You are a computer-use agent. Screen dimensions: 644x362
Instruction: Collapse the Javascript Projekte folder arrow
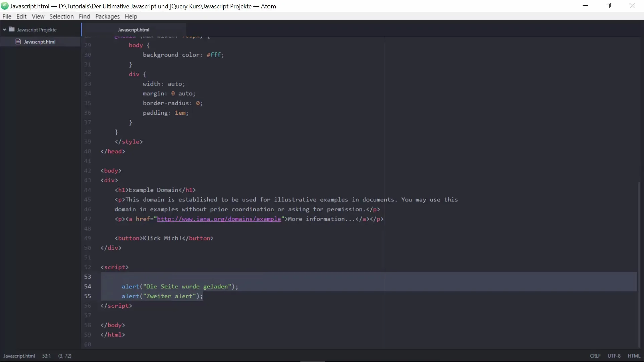(x=4, y=30)
